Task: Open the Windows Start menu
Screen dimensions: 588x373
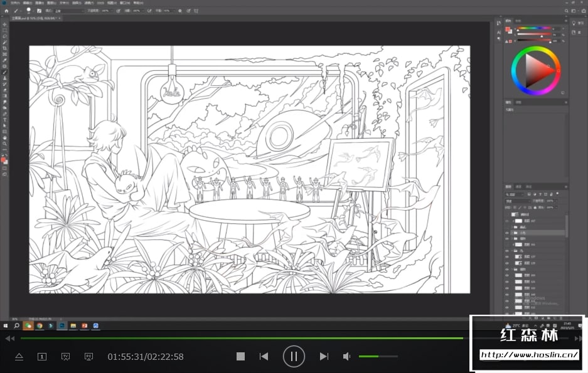Action: [x=5, y=326]
